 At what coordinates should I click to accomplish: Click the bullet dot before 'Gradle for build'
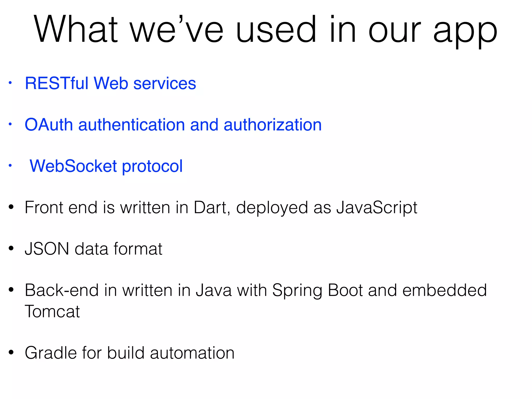pyautogui.click(x=11, y=352)
